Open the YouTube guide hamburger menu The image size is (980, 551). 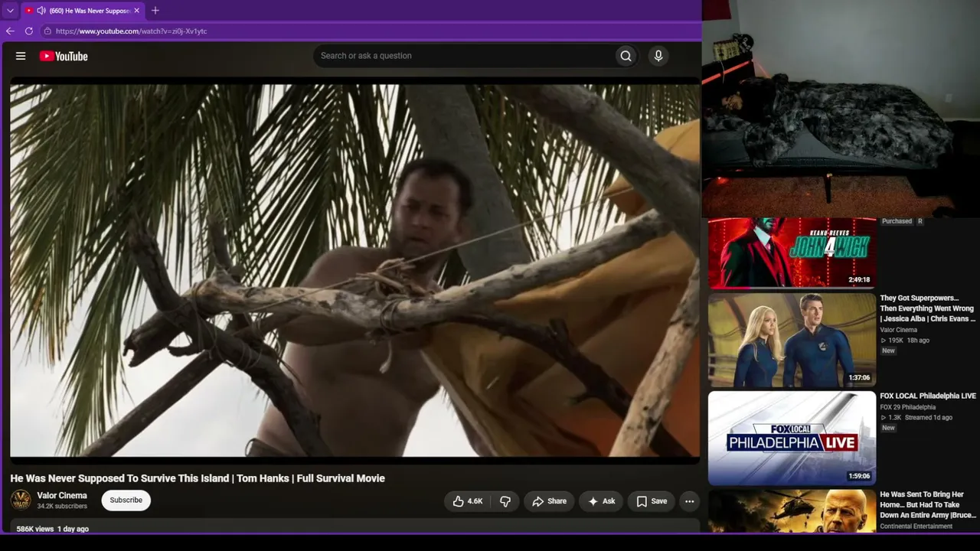coord(21,56)
